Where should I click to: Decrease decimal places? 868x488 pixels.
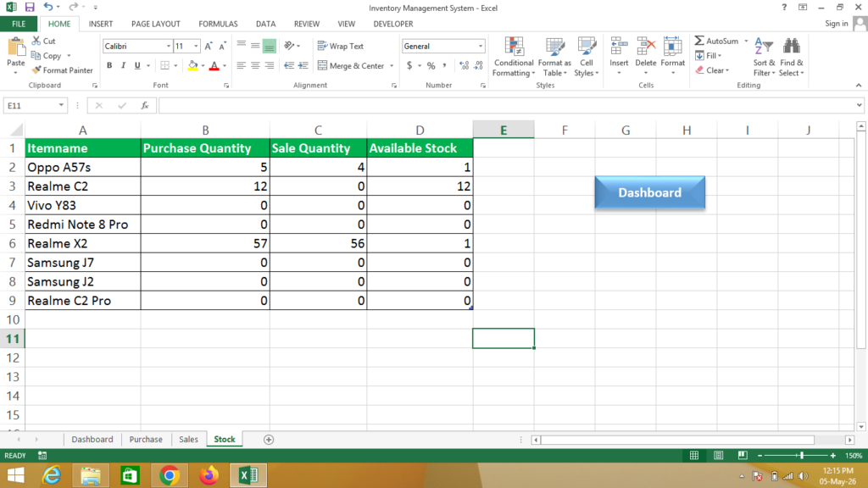478,65
